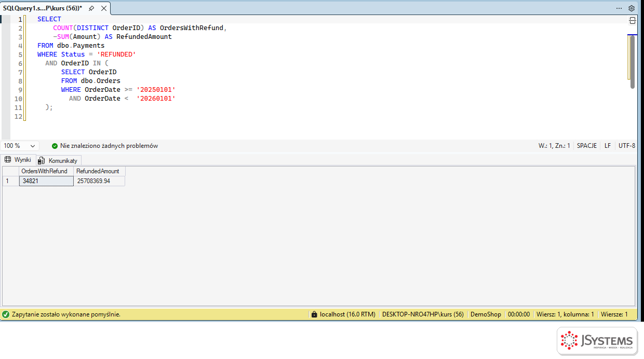Click the "W.: 1, Zn.: 1" position indicator
The image size is (644, 359).
pos(554,146)
